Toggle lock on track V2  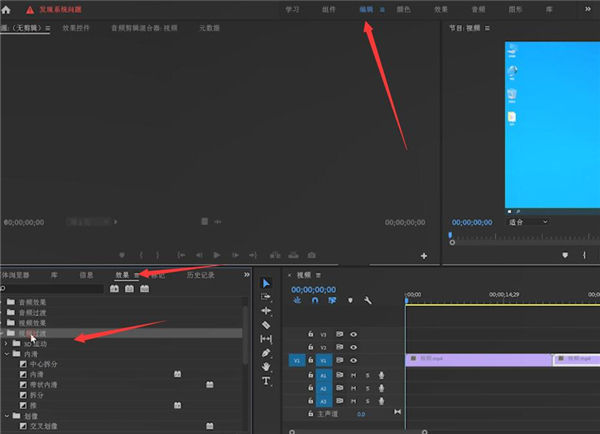coord(311,347)
